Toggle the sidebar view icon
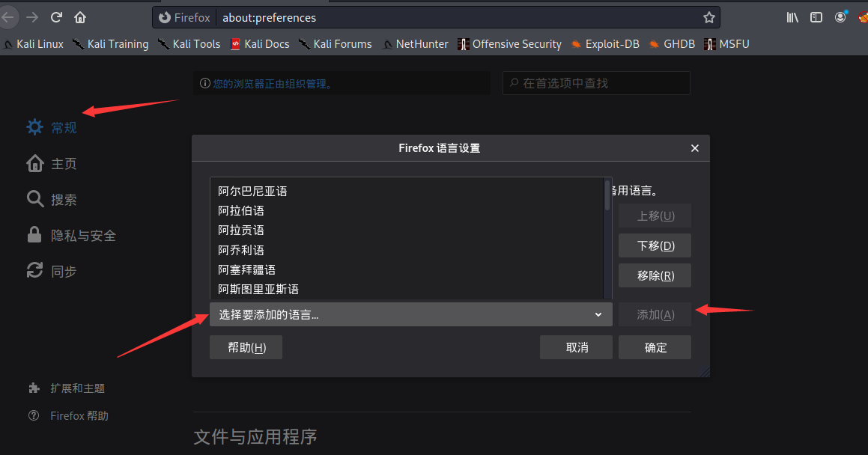The image size is (868, 455). pos(816,18)
